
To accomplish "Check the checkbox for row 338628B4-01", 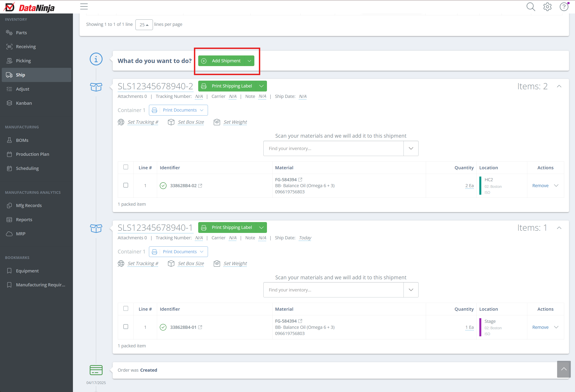I will [x=126, y=327].
